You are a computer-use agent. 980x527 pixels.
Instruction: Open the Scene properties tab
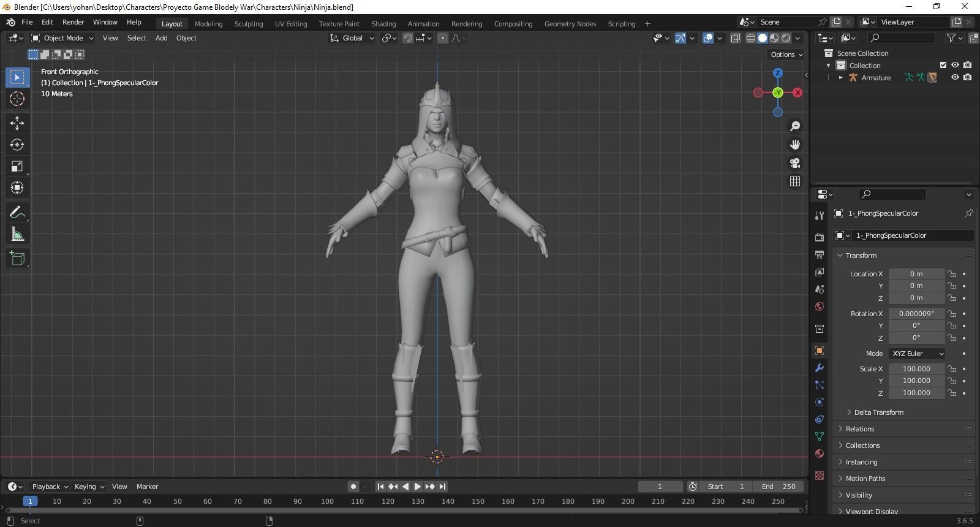click(x=820, y=289)
